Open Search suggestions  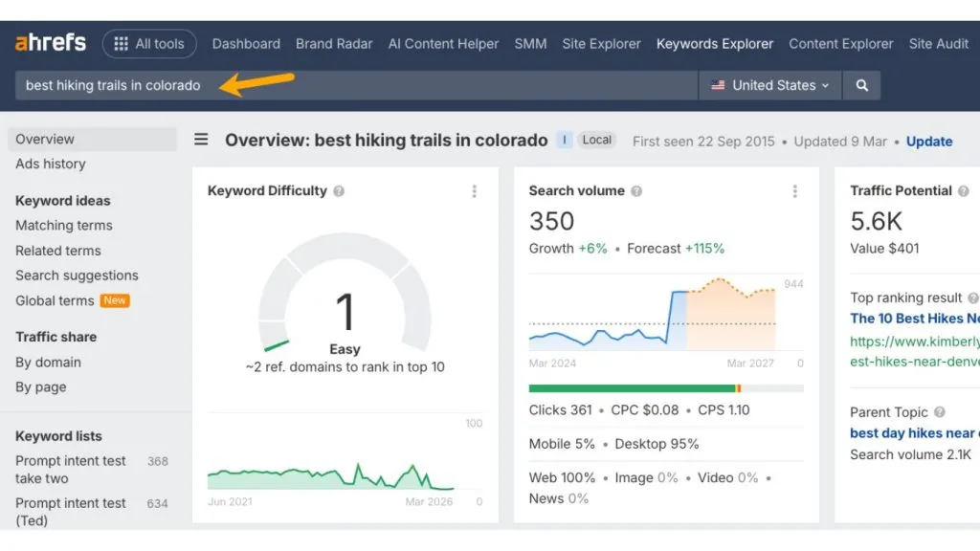(x=77, y=275)
